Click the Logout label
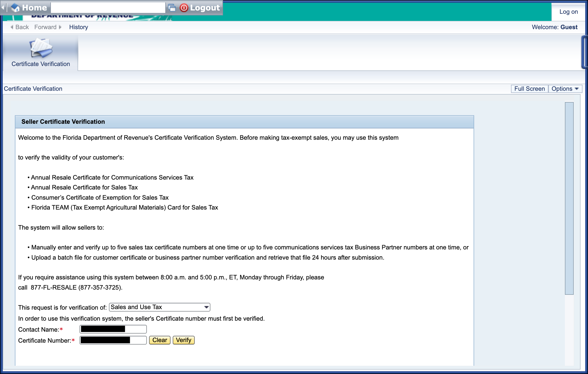 [x=205, y=8]
